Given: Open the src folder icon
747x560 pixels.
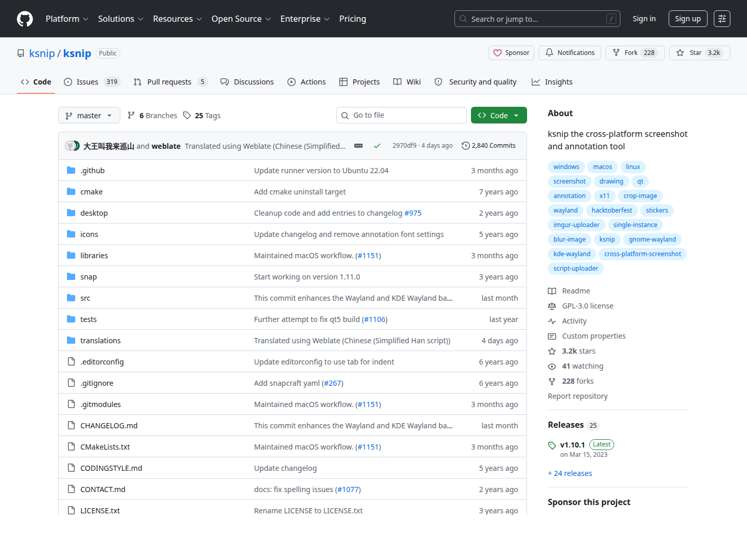Looking at the screenshot, I should point(71,298).
